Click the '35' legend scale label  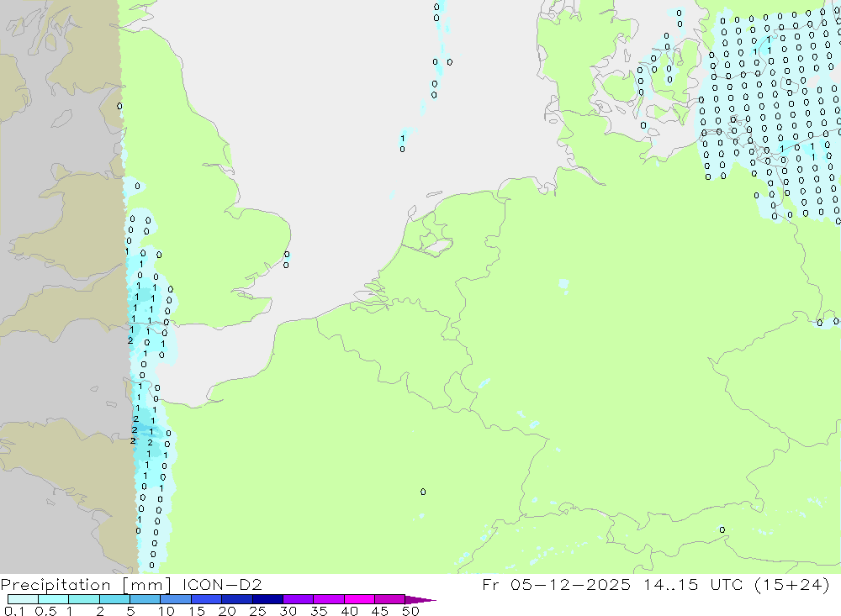tap(319, 611)
